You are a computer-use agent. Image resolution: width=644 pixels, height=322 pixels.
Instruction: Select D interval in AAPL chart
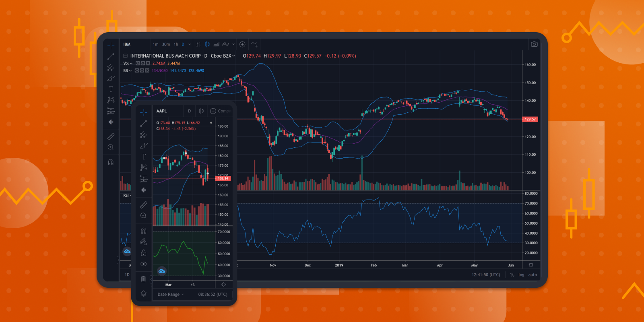pos(190,111)
